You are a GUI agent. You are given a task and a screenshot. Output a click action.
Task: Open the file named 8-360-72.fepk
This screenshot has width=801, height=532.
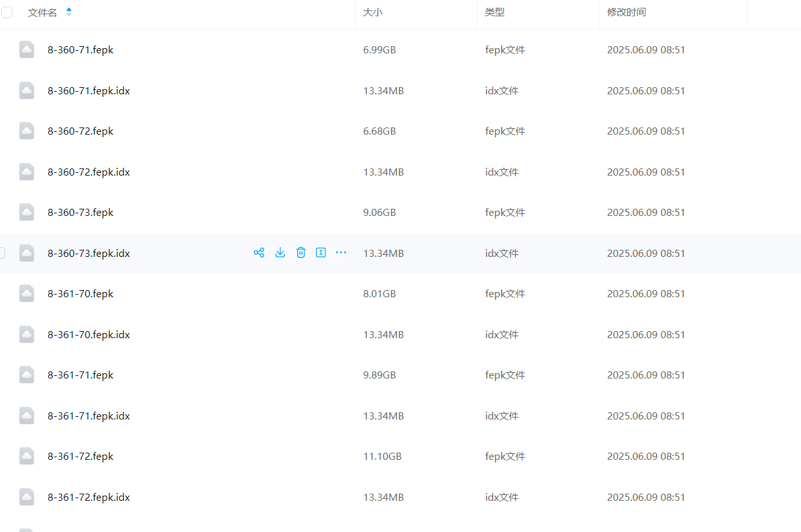point(81,131)
